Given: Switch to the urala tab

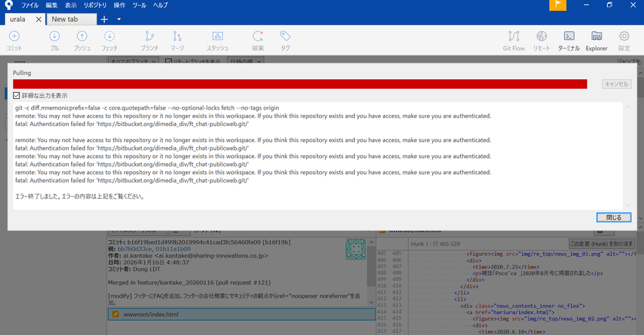Looking at the screenshot, I should [x=18, y=19].
